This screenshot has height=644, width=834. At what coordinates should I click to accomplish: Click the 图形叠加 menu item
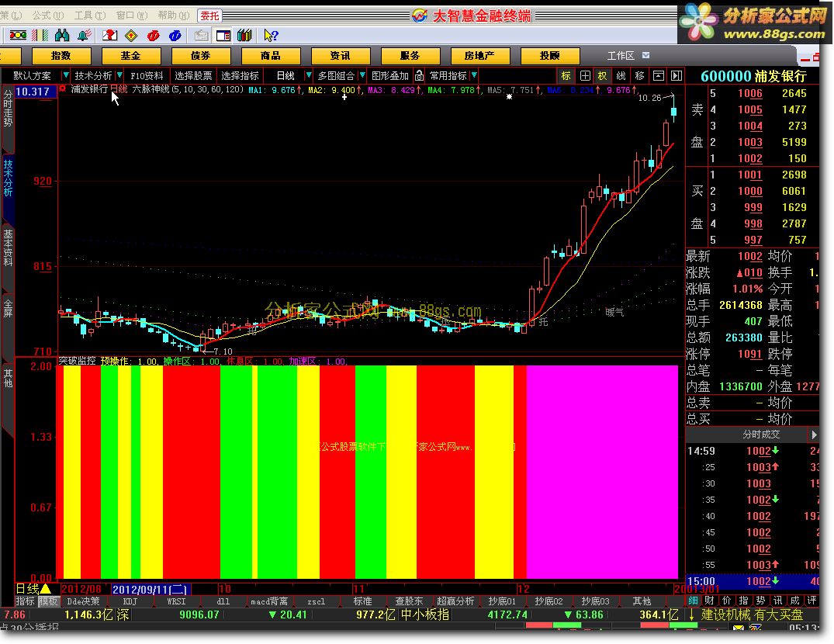tap(390, 75)
